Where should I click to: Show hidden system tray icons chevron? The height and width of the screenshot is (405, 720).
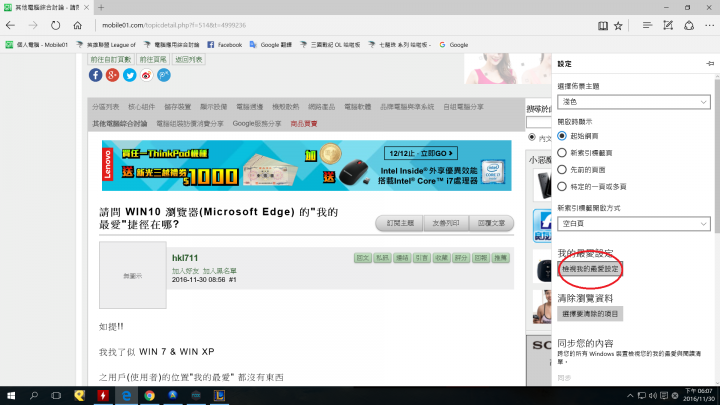630,395
